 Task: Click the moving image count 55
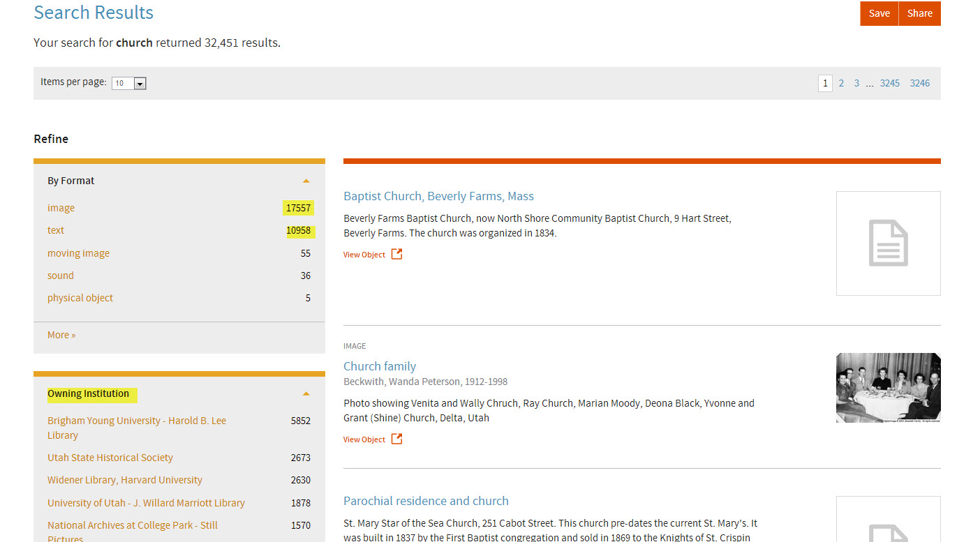pyautogui.click(x=306, y=253)
